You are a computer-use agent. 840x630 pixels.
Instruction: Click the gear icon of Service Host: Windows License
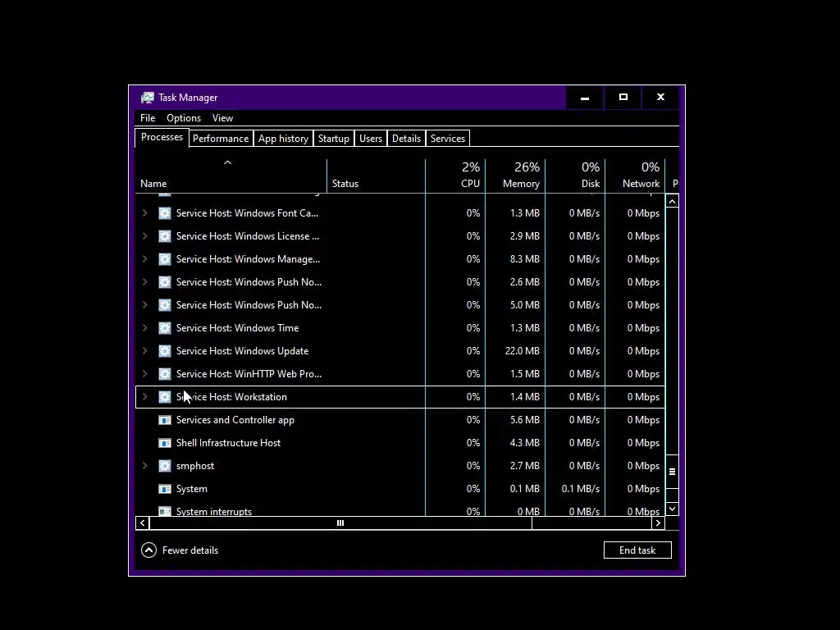[165, 236]
